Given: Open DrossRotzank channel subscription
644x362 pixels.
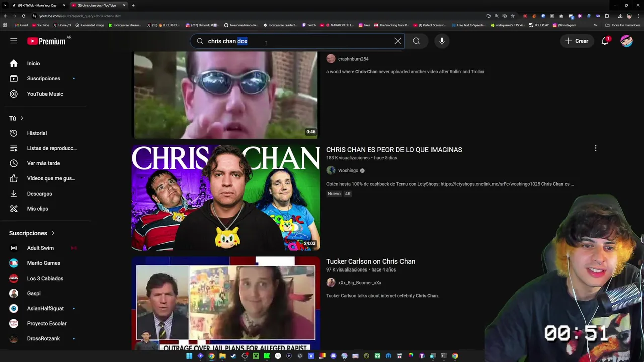Looking at the screenshot, I should (43, 338).
